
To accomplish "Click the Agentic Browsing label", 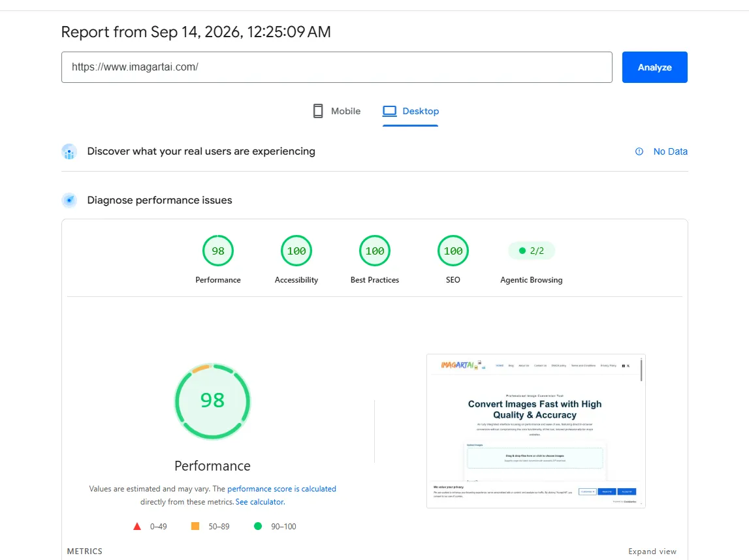I will 531,280.
